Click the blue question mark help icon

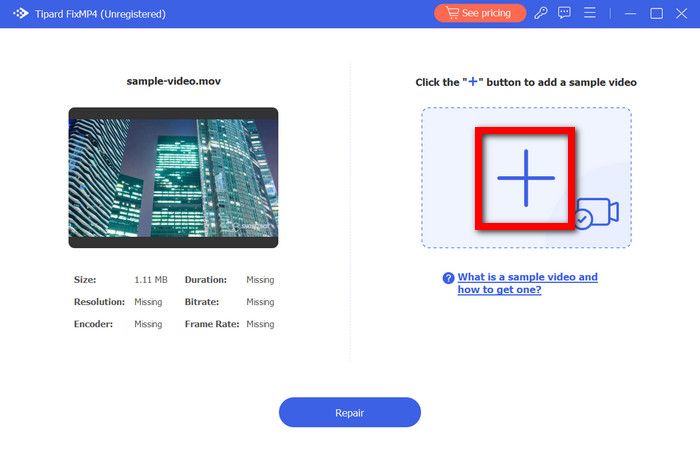pyautogui.click(x=448, y=278)
